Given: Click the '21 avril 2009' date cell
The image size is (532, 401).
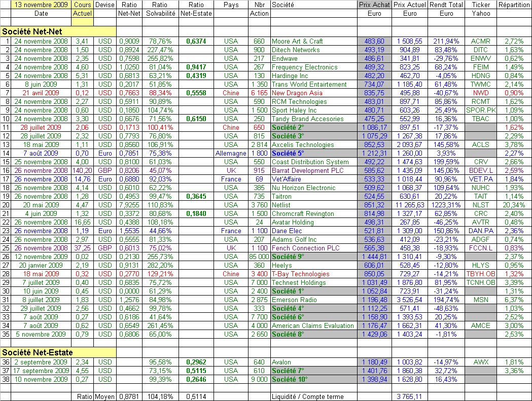Looking at the screenshot, I should click(41, 93).
